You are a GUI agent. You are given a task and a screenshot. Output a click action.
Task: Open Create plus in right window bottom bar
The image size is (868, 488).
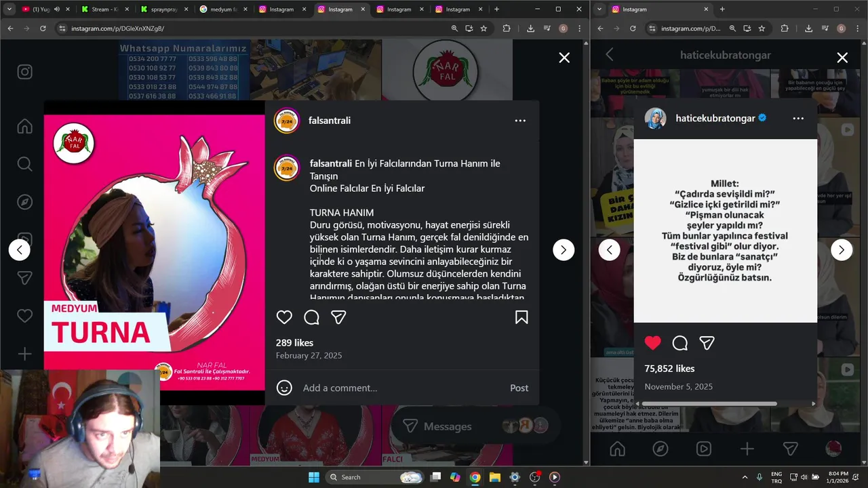pos(747,449)
